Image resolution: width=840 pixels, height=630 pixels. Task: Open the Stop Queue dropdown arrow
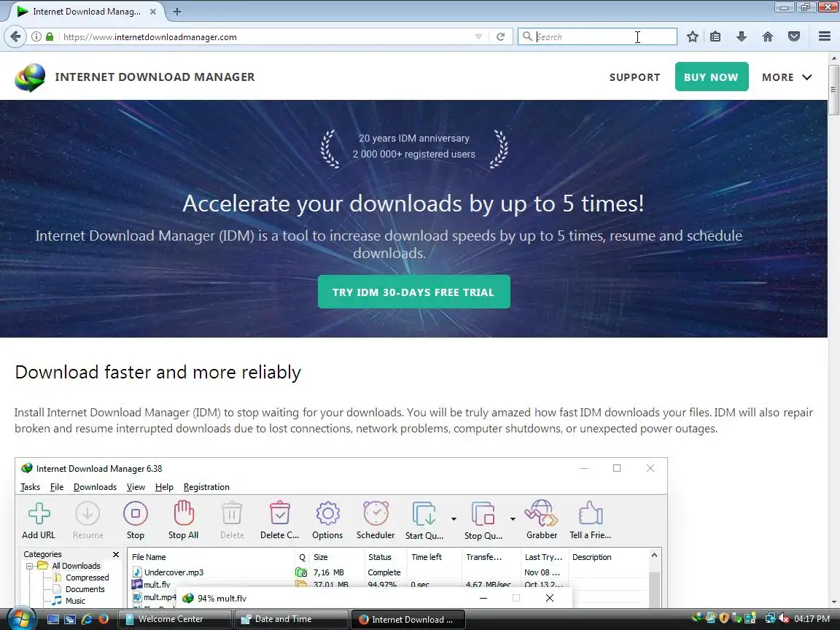(x=513, y=518)
